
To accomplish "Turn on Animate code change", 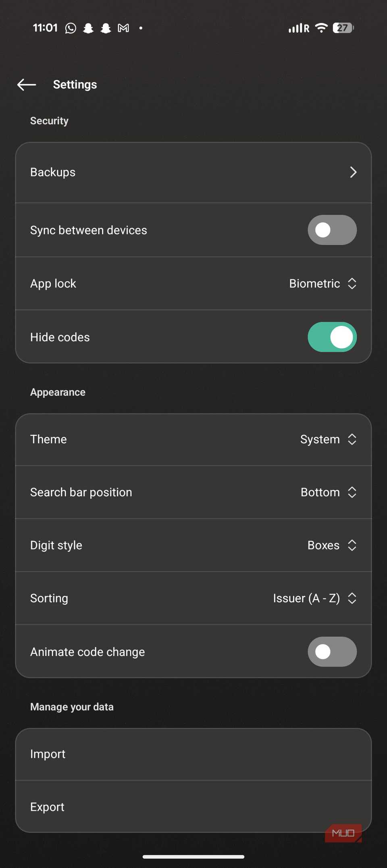I will [x=332, y=651].
